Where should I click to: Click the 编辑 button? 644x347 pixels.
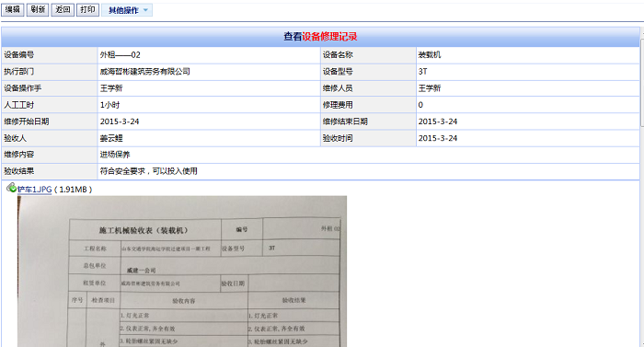(13, 9)
